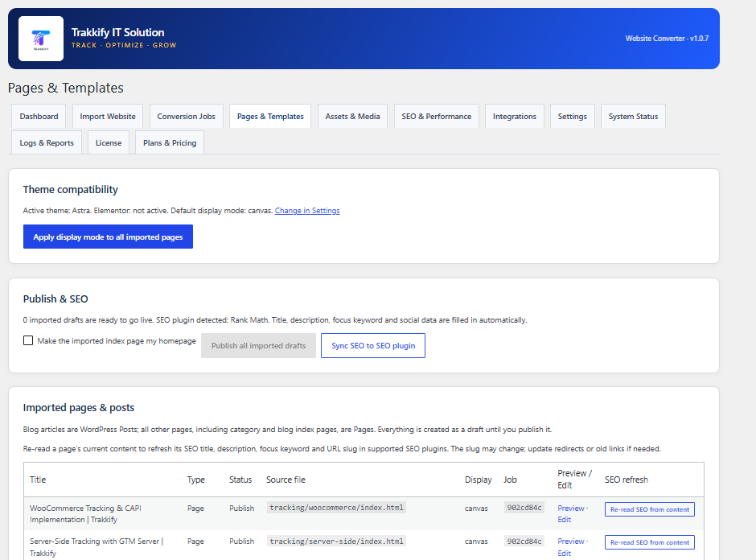Switch to the Import Website tab
Image resolution: width=756 pixels, height=560 pixels.
108,116
